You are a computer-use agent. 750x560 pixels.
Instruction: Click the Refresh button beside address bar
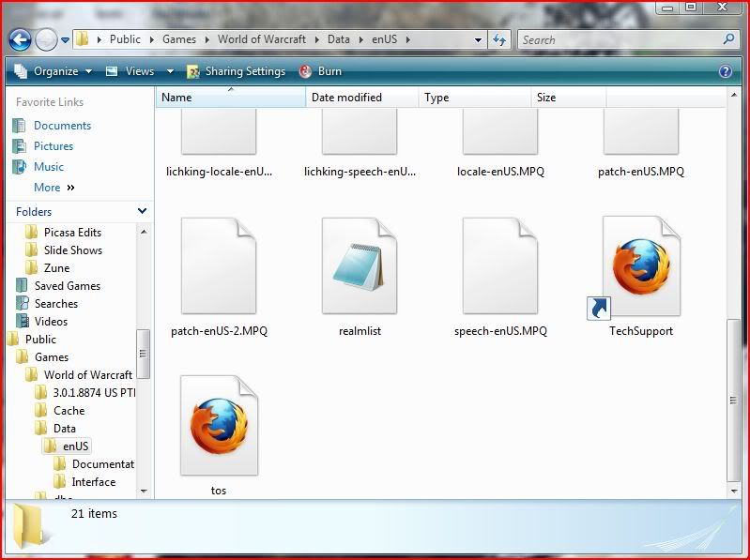click(x=499, y=40)
